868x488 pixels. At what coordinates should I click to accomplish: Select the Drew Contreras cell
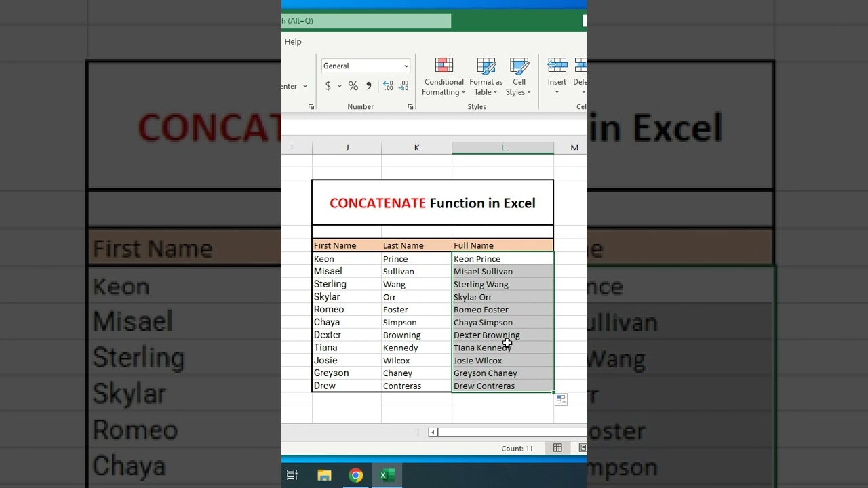click(502, 386)
